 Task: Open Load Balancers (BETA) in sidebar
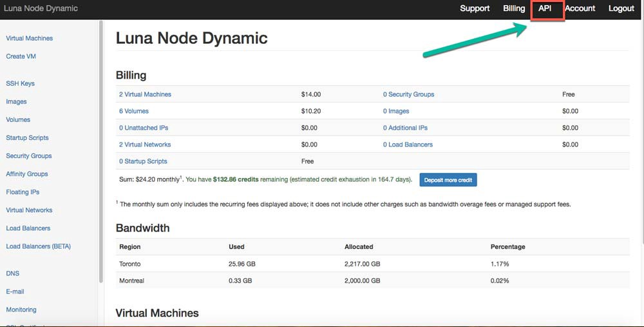coord(38,246)
